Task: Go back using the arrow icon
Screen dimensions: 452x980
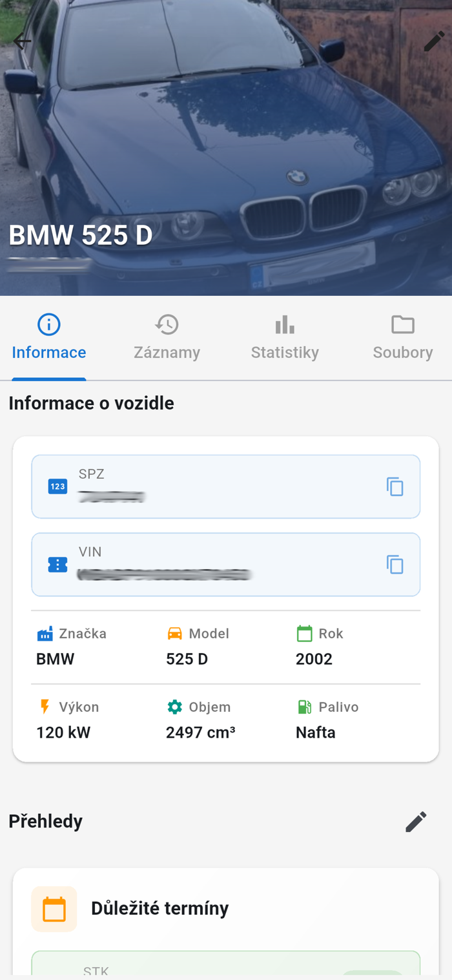Action: click(21, 41)
